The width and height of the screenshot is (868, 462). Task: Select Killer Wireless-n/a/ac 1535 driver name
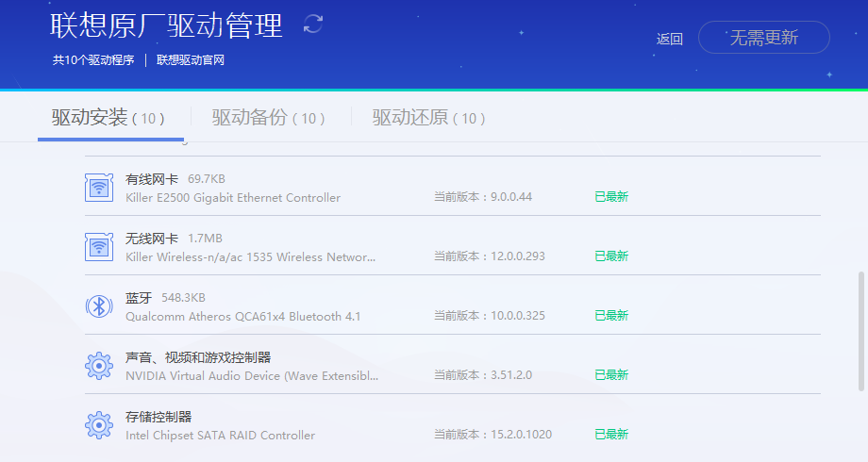(x=251, y=256)
